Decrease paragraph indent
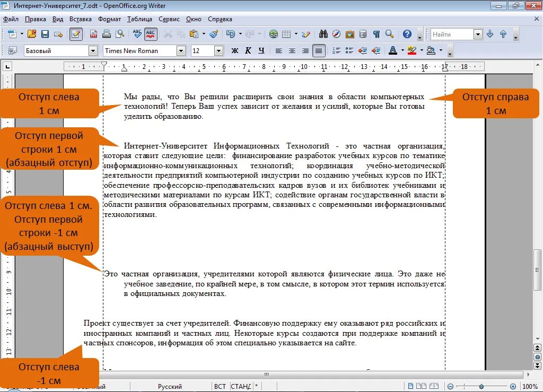 [x=363, y=51]
